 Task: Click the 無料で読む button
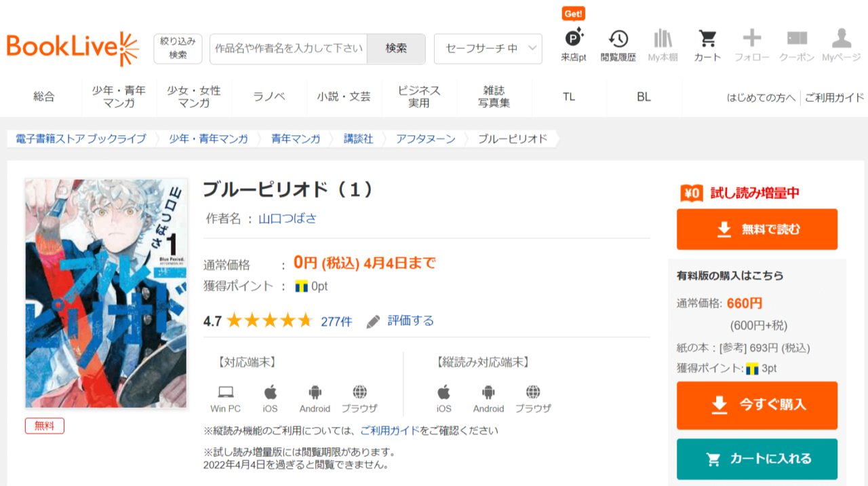(757, 229)
